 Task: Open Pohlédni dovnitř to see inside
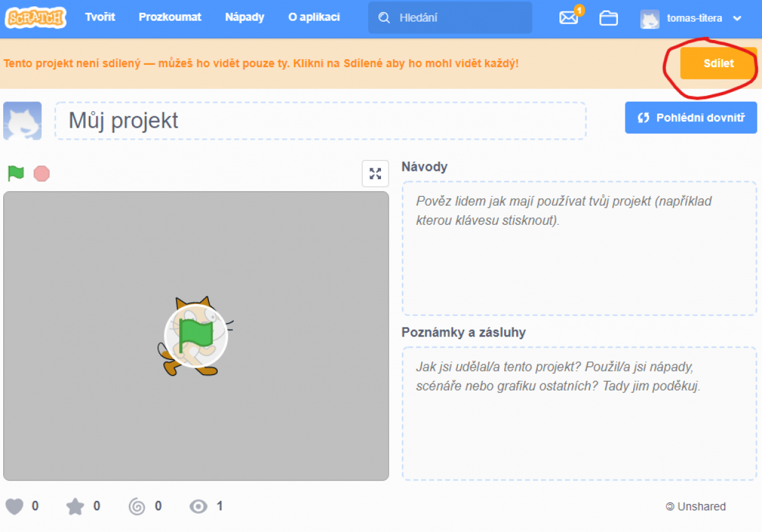[691, 117]
